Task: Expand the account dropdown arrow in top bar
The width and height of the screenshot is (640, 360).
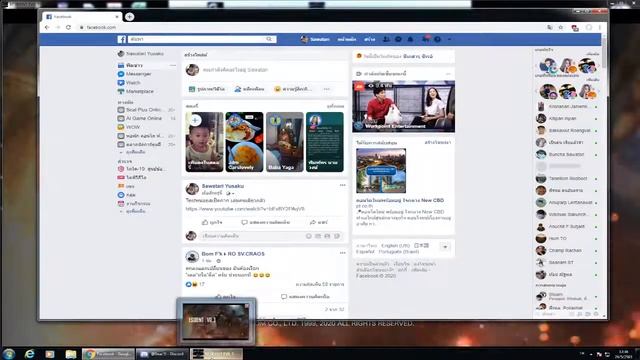Action: click(x=449, y=39)
